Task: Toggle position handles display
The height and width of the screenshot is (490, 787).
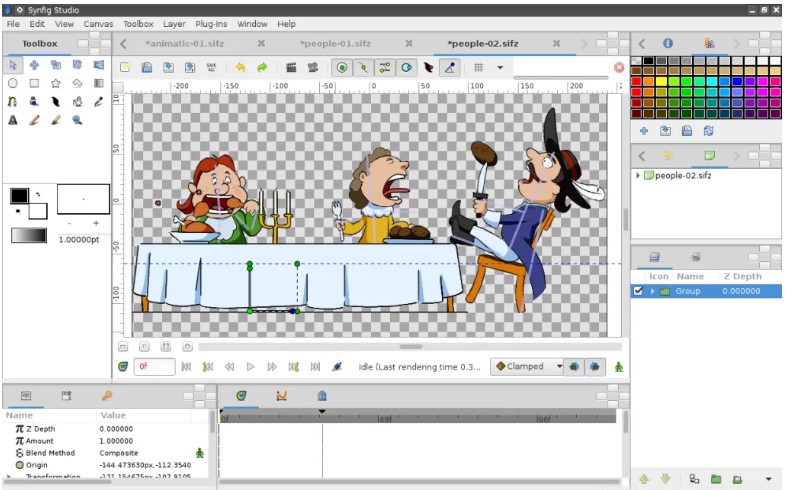Action: [x=342, y=67]
